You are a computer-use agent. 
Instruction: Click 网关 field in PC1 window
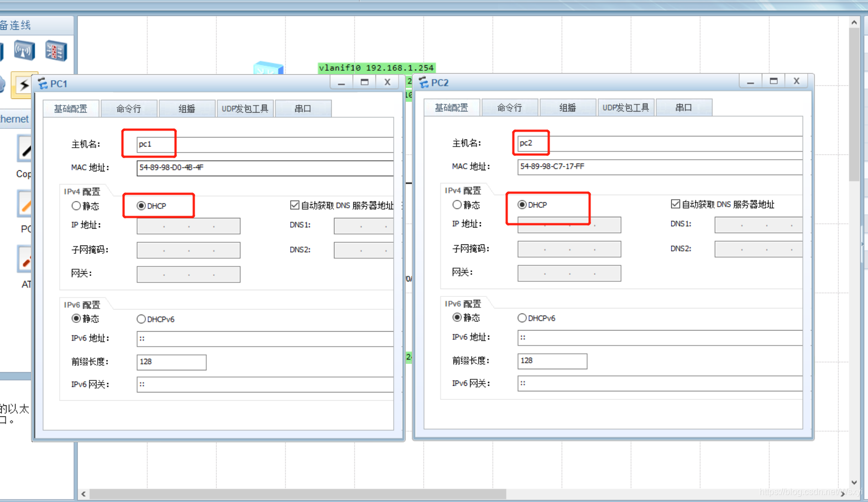(189, 274)
